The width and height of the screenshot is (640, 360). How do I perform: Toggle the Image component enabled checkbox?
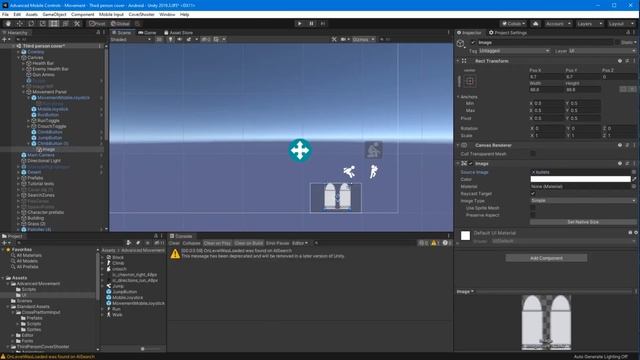click(x=471, y=163)
